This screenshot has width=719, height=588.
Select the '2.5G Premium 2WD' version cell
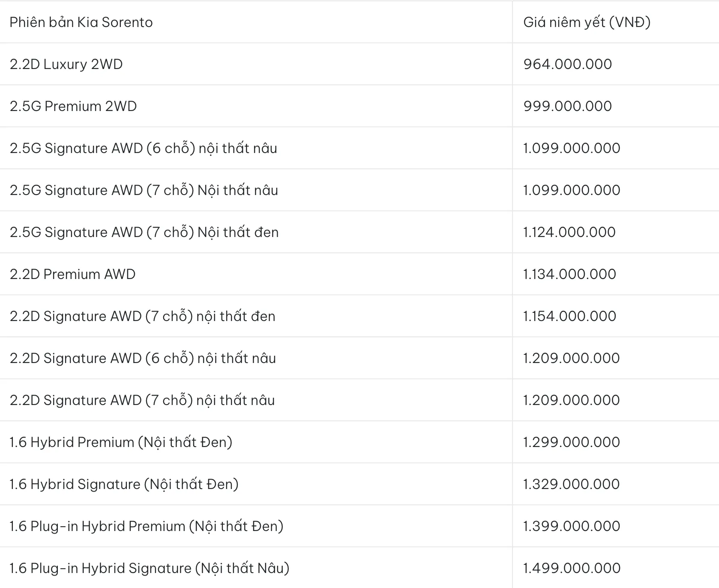(73, 106)
